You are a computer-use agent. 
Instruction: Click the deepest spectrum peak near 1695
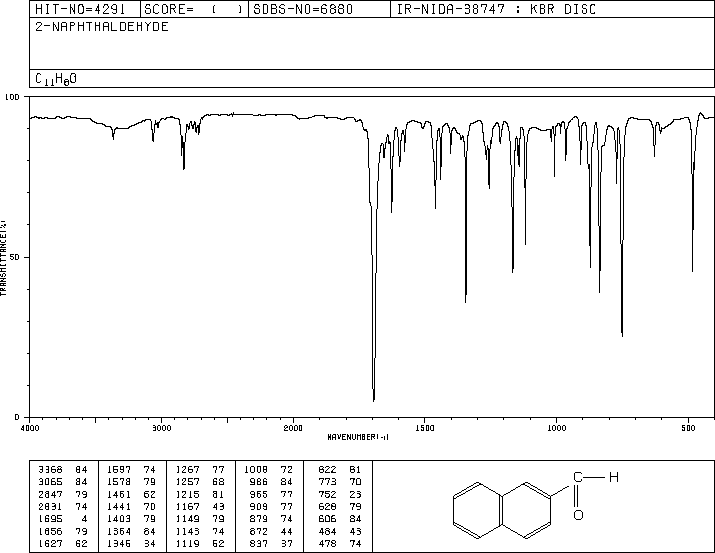click(x=374, y=399)
